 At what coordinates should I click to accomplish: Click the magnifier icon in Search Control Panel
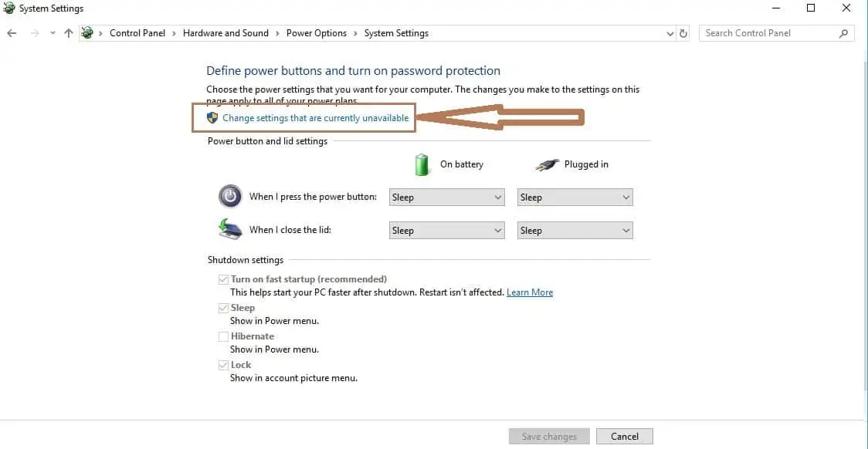[843, 33]
